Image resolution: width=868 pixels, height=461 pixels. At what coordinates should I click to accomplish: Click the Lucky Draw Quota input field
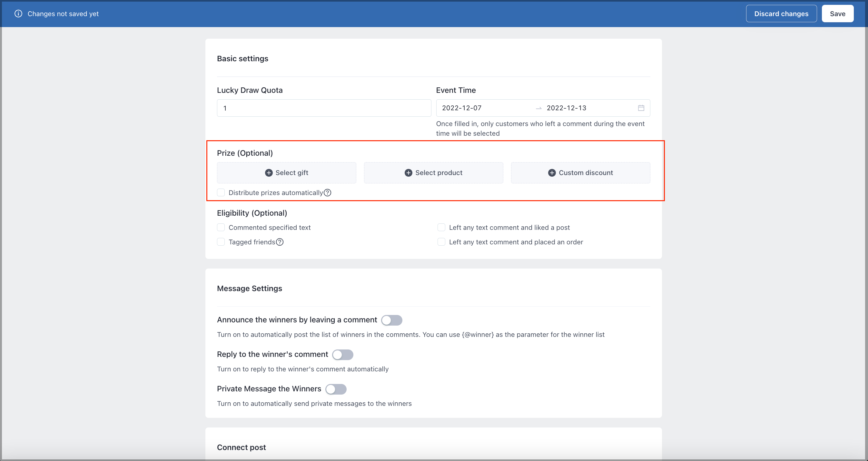coord(324,108)
